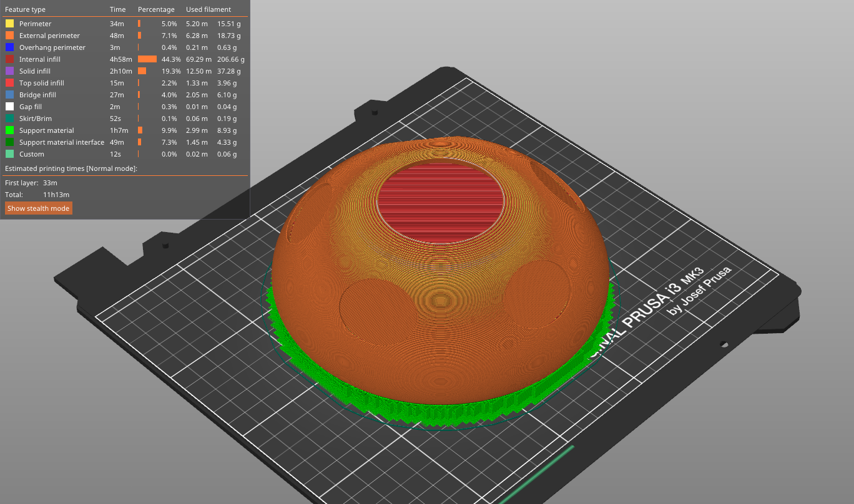This screenshot has height=504, width=854.
Task: Select the Solid infill legend label
Action: 35,71
